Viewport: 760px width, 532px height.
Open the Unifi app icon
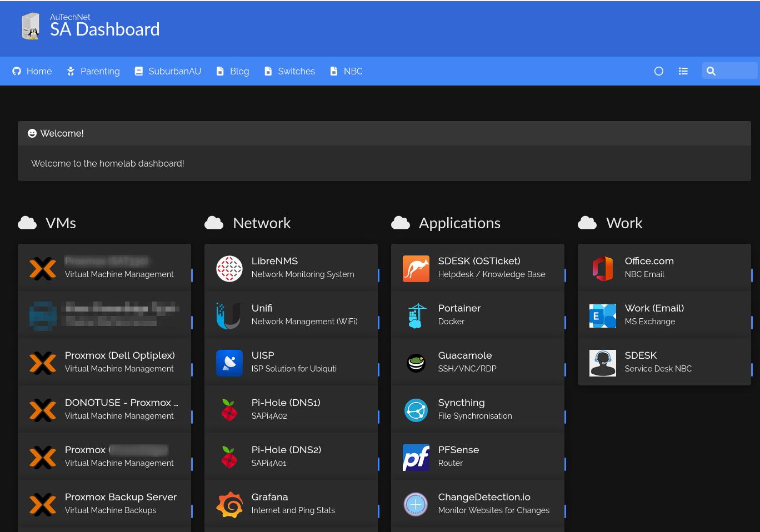pos(229,316)
